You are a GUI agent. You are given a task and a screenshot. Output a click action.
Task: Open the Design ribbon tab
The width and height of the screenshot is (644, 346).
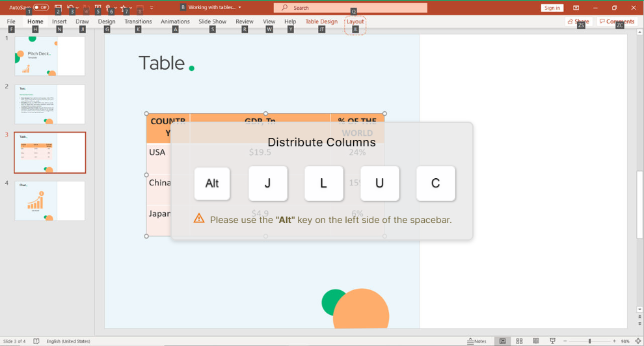107,21
